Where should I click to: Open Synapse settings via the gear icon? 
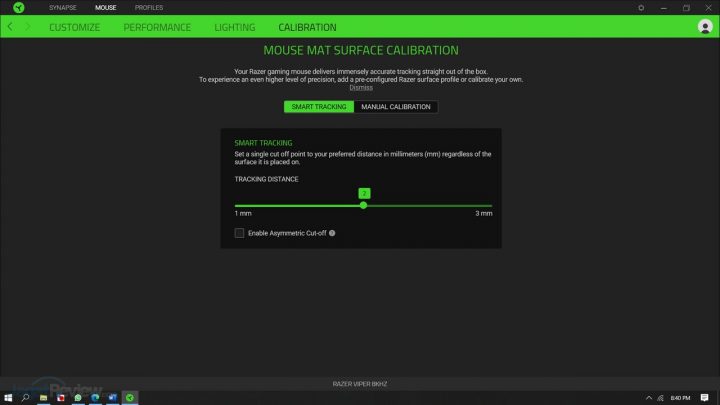pos(641,7)
